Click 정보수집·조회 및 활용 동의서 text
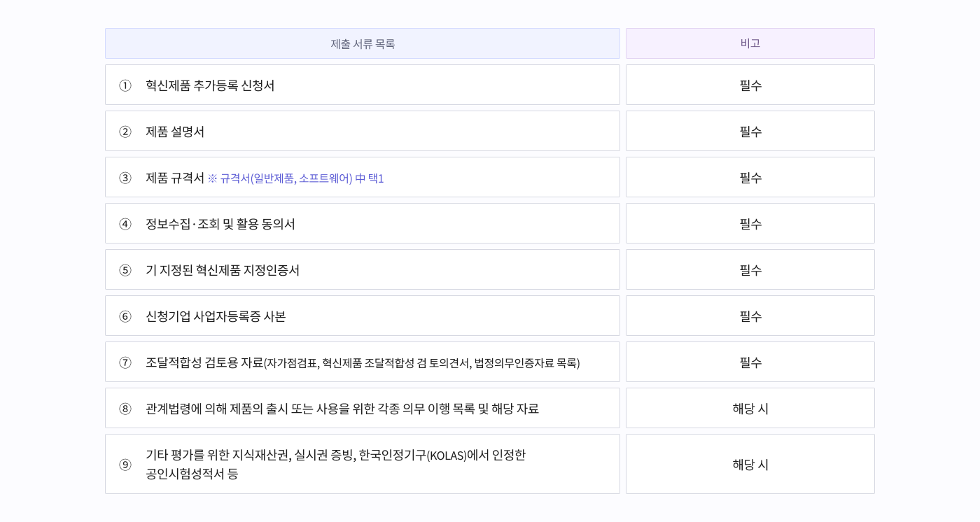 [220, 224]
